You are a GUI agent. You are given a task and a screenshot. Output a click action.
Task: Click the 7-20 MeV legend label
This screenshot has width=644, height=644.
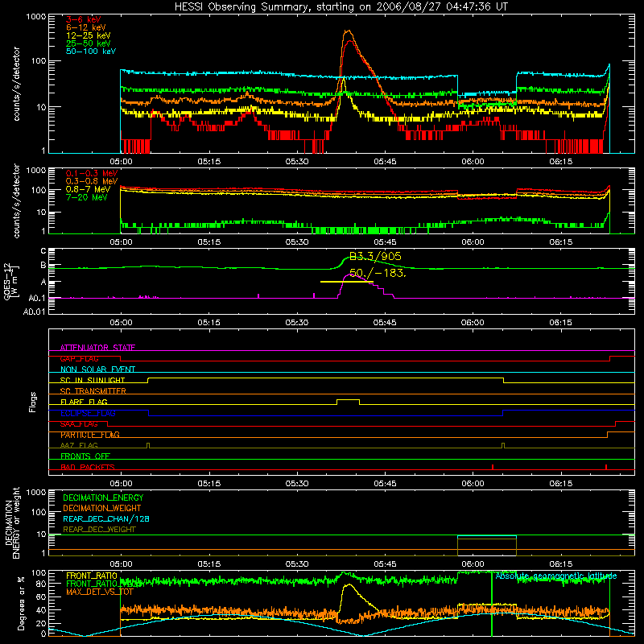point(87,197)
